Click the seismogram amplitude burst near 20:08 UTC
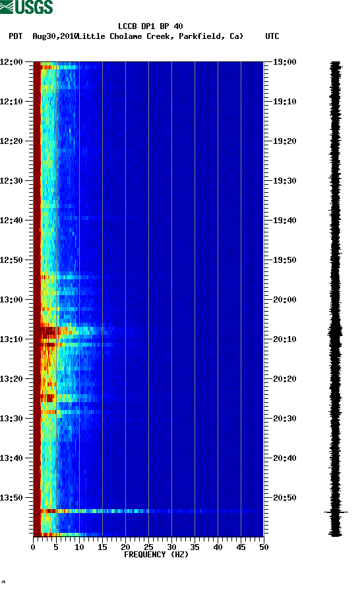The width and height of the screenshot is (364, 589). (x=335, y=332)
